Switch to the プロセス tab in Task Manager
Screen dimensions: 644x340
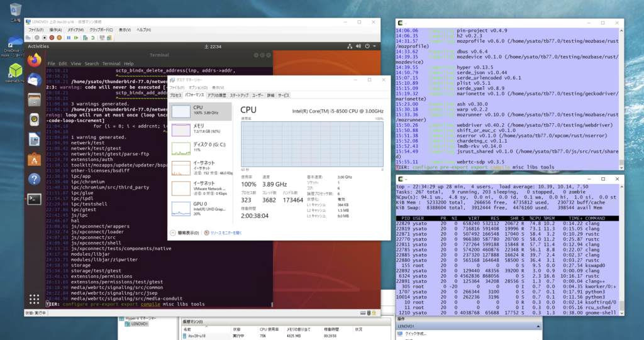(x=175, y=95)
